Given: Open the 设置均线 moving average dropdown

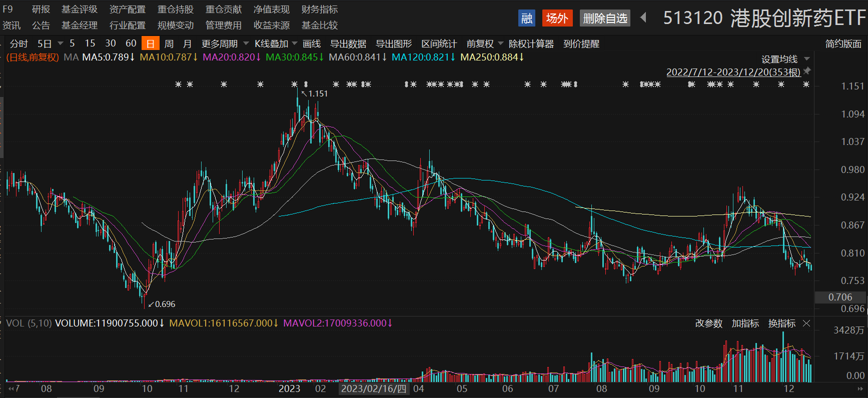Looking at the screenshot, I should click(785, 59).
